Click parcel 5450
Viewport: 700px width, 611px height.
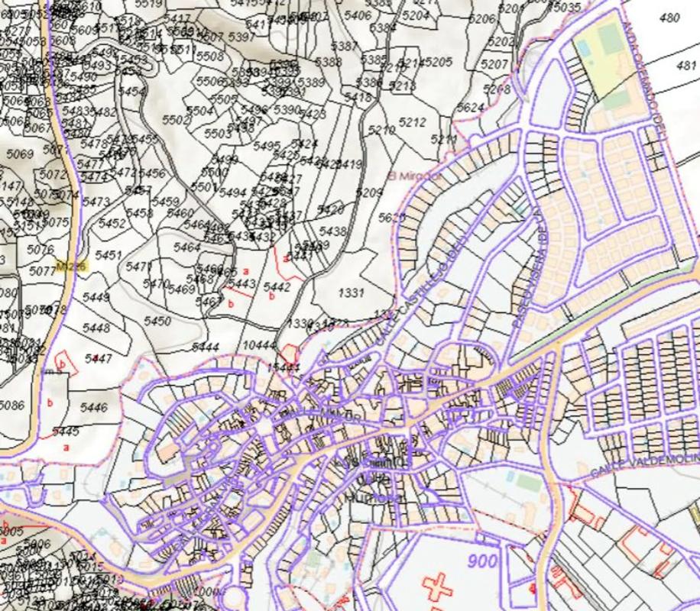(157, 322)
